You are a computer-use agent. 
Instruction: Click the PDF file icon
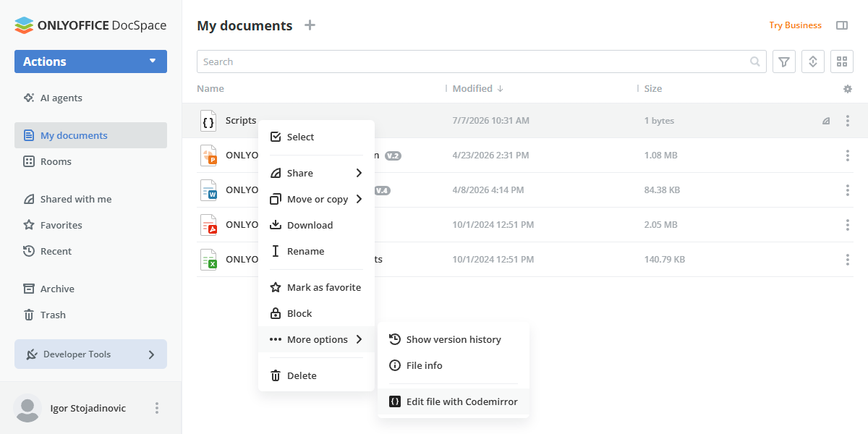208,225
